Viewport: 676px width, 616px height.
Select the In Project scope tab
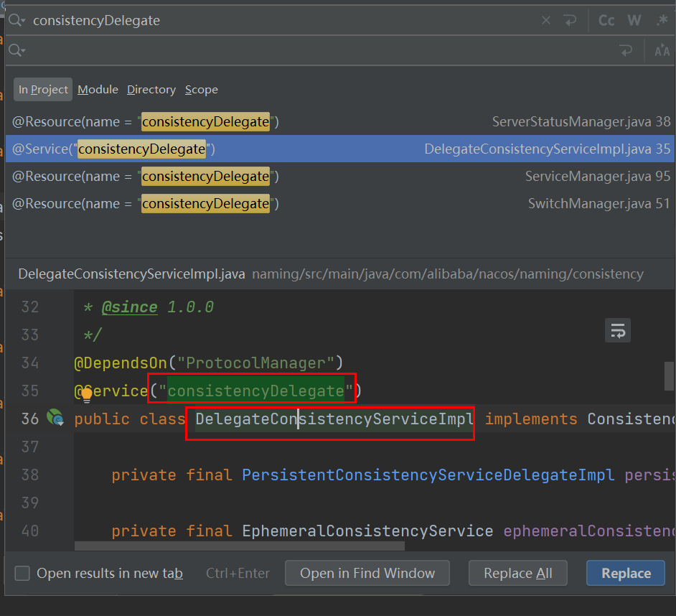[43, 89]
